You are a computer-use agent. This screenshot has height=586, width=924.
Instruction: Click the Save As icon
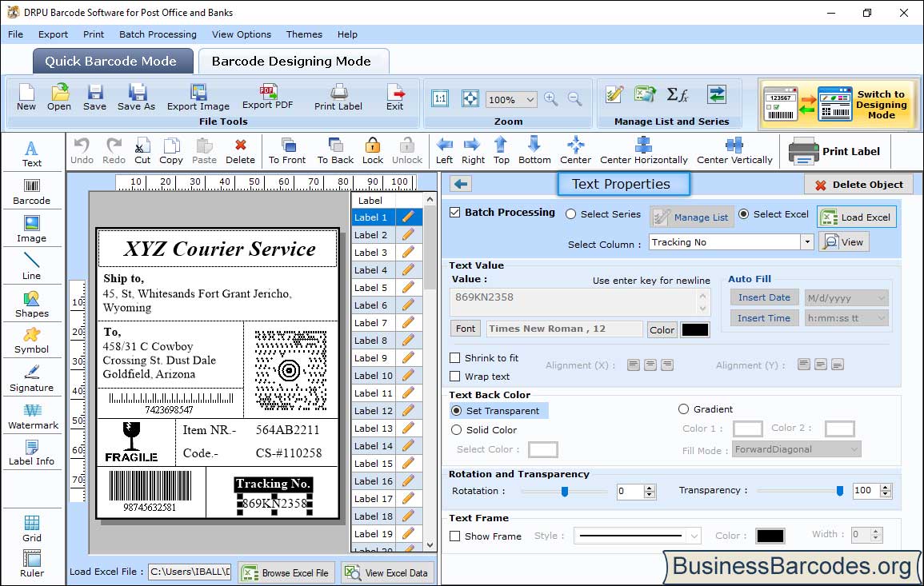point(136,98)
